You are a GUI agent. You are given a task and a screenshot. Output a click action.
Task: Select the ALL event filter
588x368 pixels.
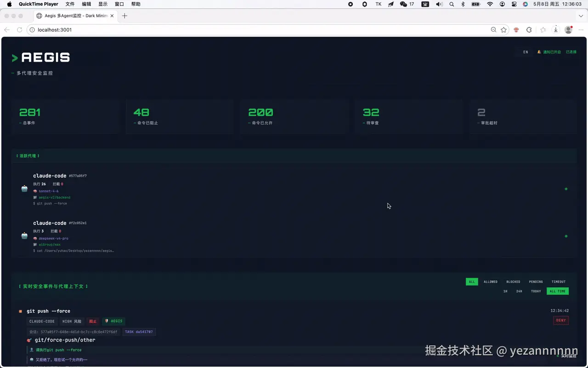[472, 282]
